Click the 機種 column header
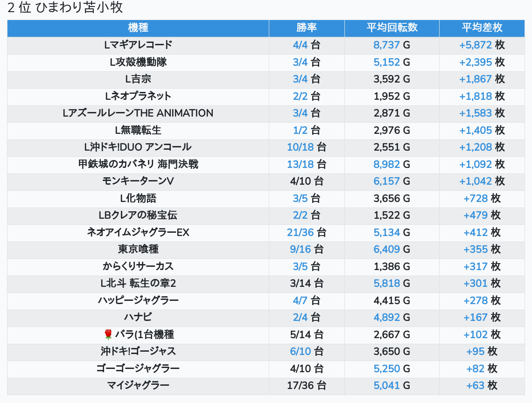532x403 pixels. pyautogui.click(x=138, y=28)
